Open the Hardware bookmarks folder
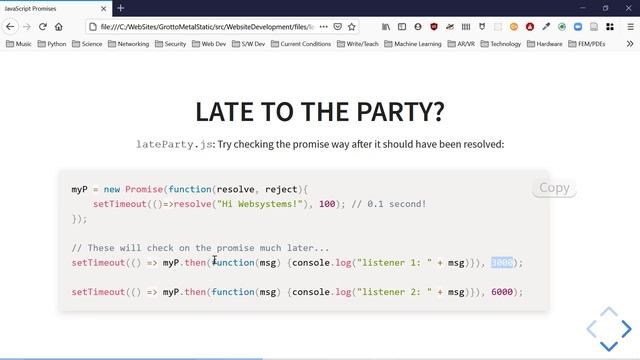This screenshot has width=640, height=360. coord(545,44)
